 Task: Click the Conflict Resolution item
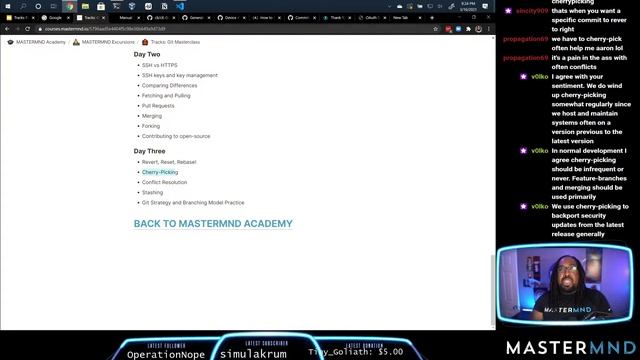point(164,182)
